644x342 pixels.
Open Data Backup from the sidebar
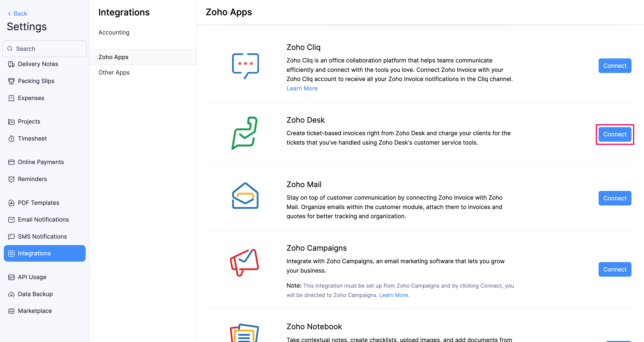point(35,294)
